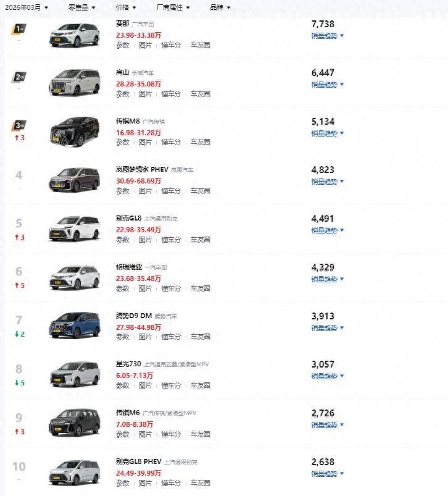This screenshot has width=448, height=496.
Task: Open the 品牌 filter dropdown
Action: coord(220,7)
